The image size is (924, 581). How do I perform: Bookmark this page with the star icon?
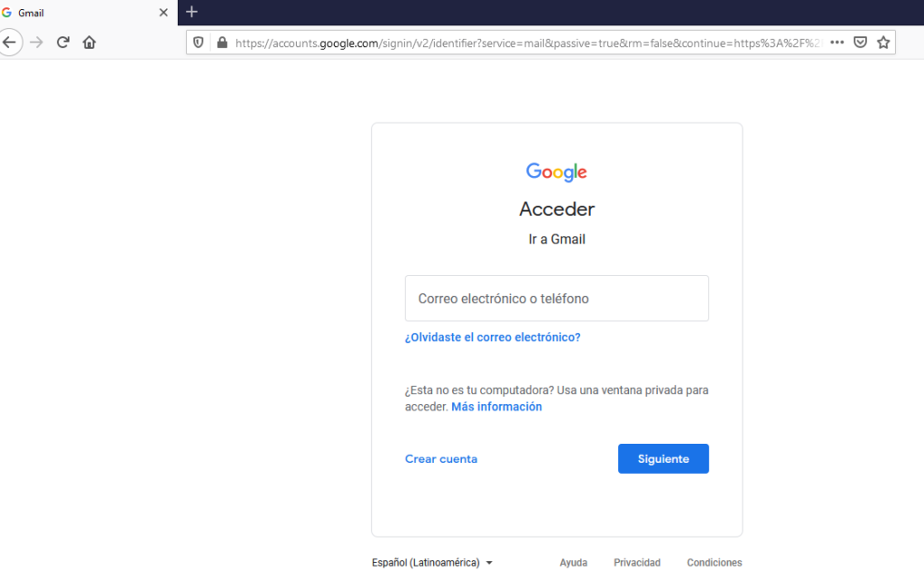pos(883,41)
